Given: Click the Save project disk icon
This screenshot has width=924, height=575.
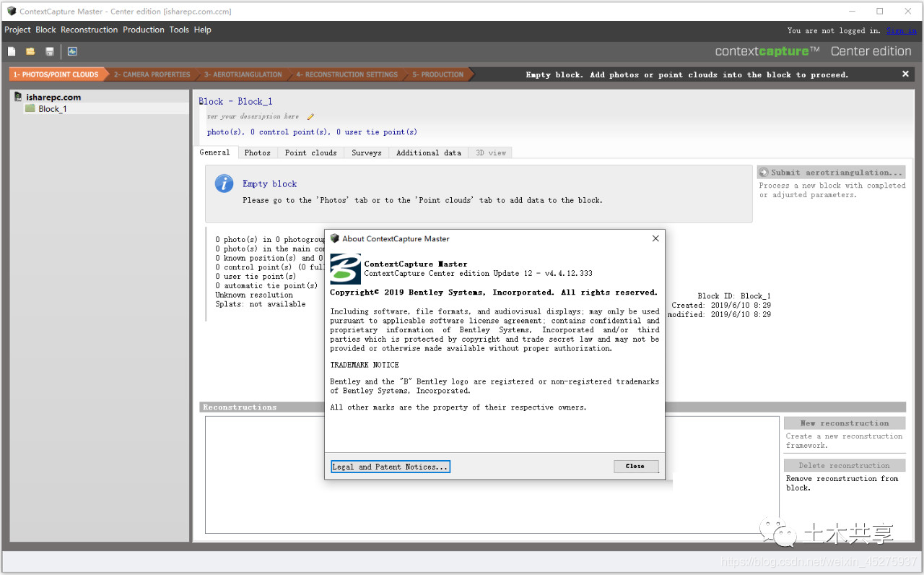Looking at the screenshot, I should tap(50, 51).
